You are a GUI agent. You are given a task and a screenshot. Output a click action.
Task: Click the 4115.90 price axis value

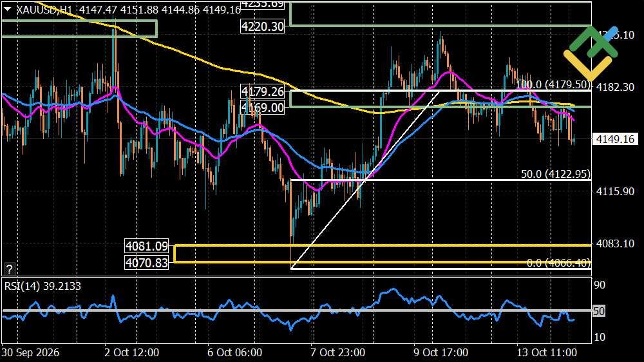615,191
